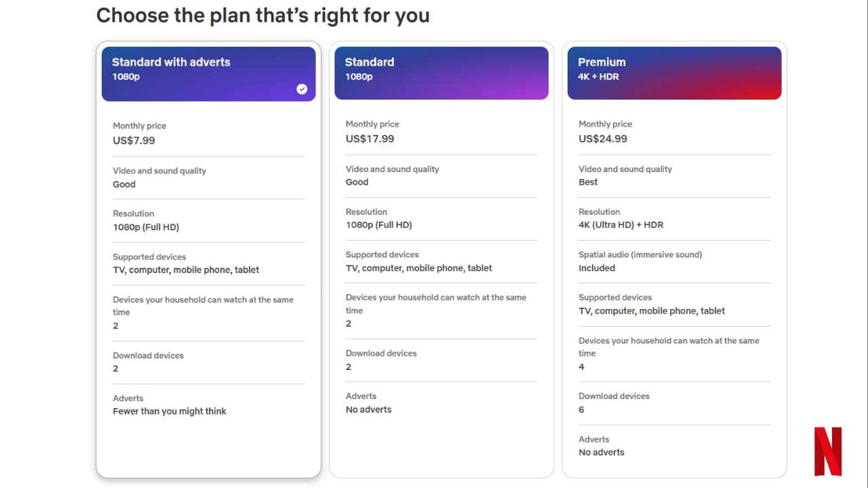Click the Standard plan's "No adverts" text
This screenshot has height=488, width=868.
[368, 409]
